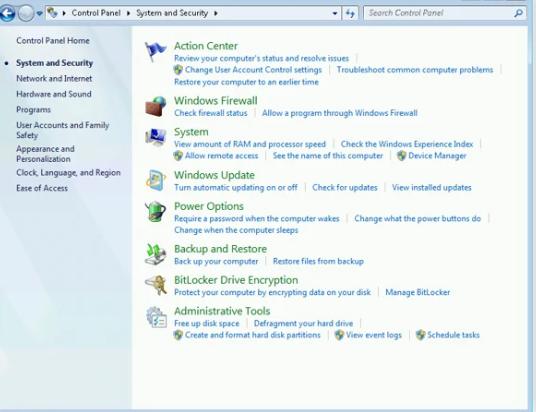Viewport: 536px width, 412px height.
Task: Click the BitLocker keys icon
Action: click(156, 285)
